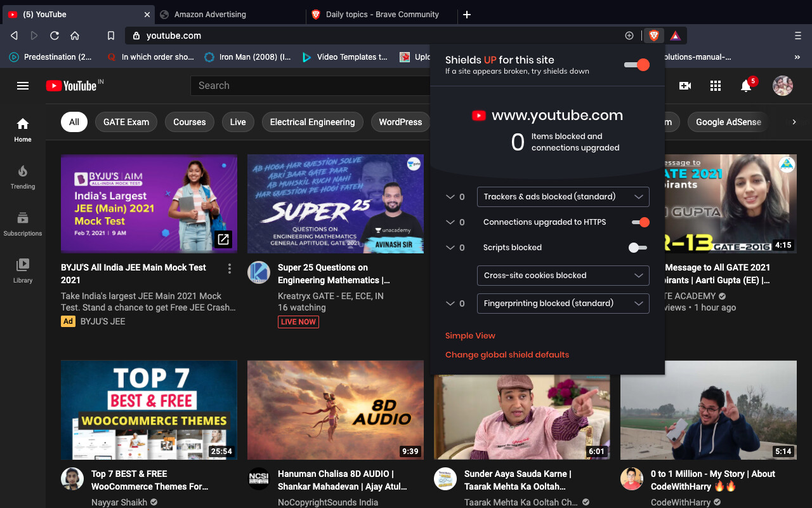This screenshot has width=812, height=508.
Task: Click the Taarak Mehta channel avatar
Action: pyautogui.click(x=445, y=479)
